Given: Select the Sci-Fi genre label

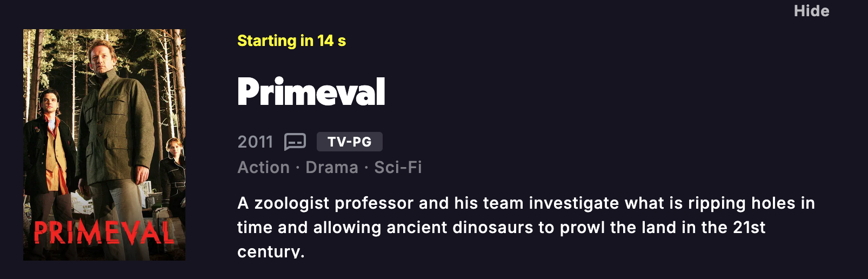Looking at the screenshot, I should 398,168.
